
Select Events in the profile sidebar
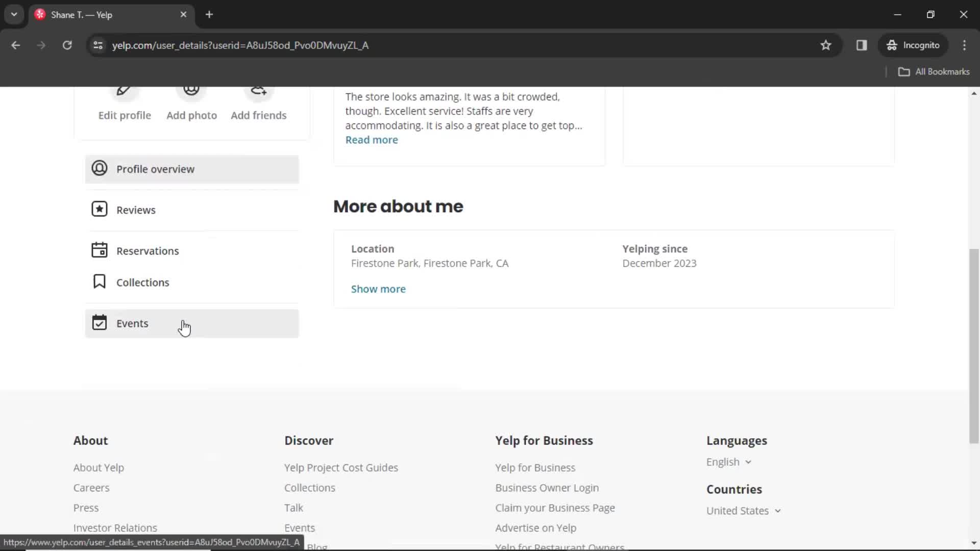(192, 323)
